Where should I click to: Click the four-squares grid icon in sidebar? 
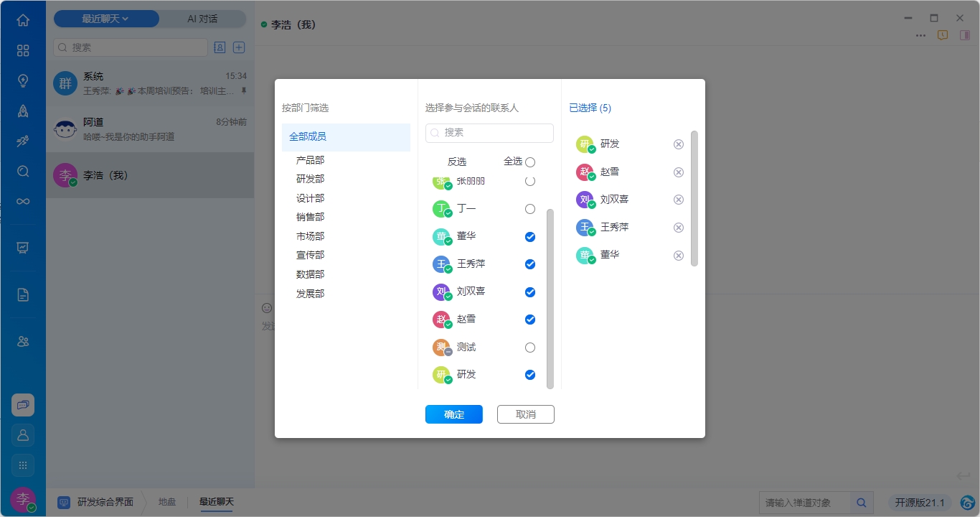pos(23,50)
